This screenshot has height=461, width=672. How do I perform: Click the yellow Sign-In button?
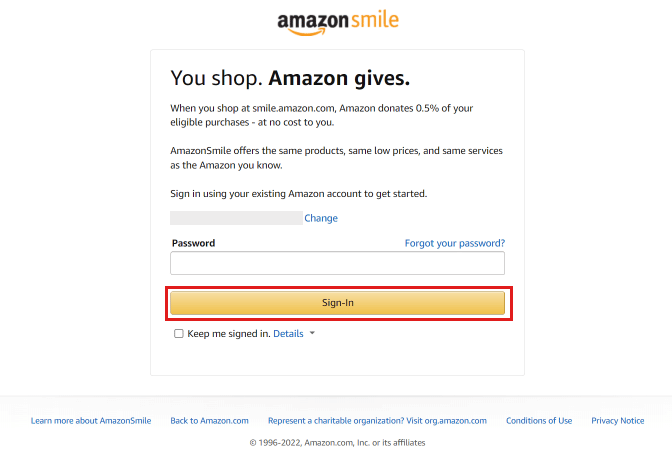[337, 303]
